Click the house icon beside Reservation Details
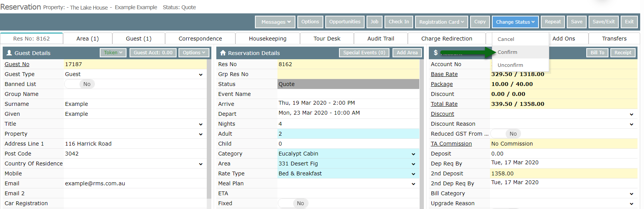Image resolution: width=644 pixels, height=209 pixels. [223, 53]
